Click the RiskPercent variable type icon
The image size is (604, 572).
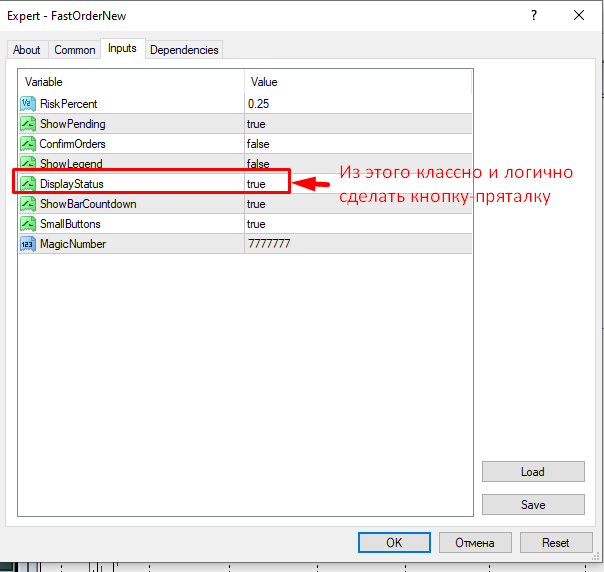click(x=28, y=104)
